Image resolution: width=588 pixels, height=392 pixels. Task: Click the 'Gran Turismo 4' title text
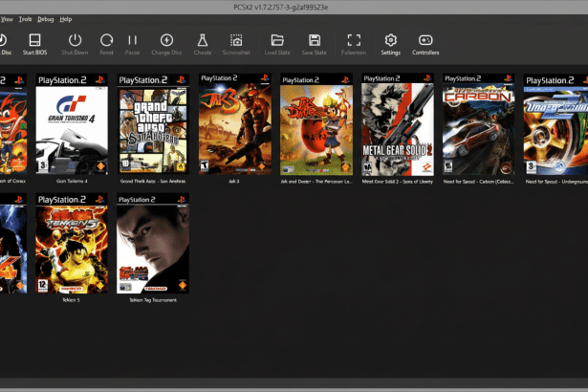[72, 182]
